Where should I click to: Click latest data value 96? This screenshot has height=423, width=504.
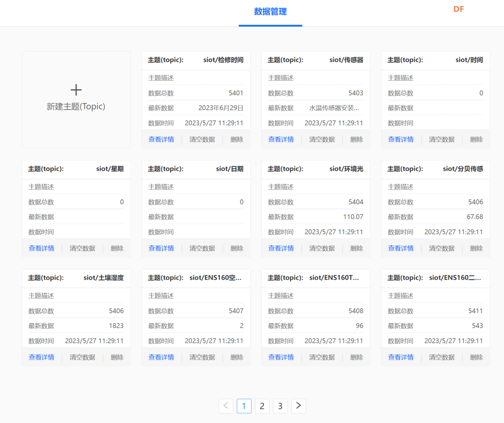359,325
